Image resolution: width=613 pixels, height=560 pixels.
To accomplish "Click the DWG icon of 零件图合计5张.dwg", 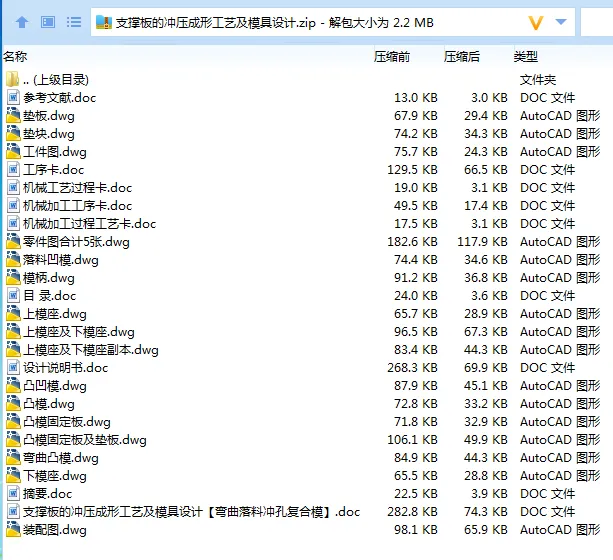I will [13, 241].
